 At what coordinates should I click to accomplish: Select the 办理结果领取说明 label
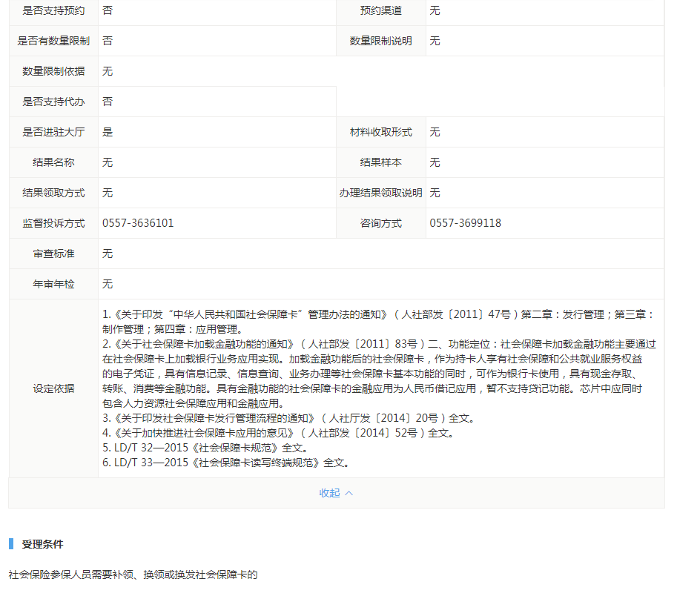pos(380,193)
